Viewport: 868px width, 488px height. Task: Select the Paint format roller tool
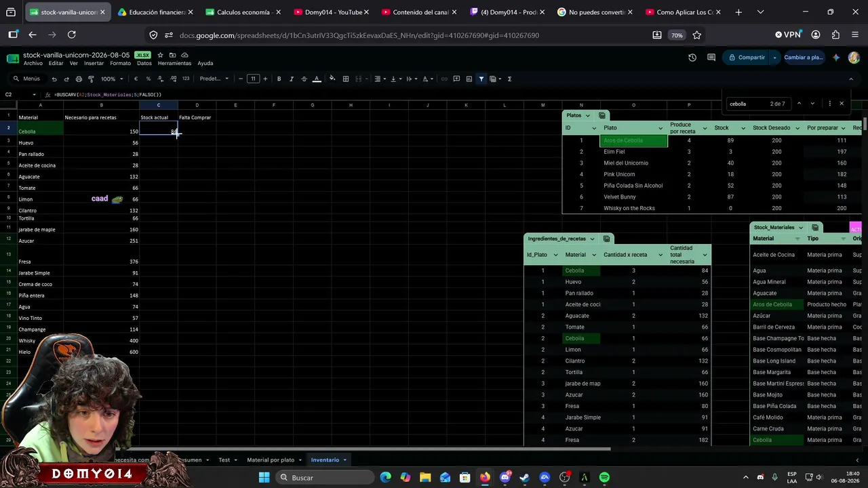tap(91, 79)
